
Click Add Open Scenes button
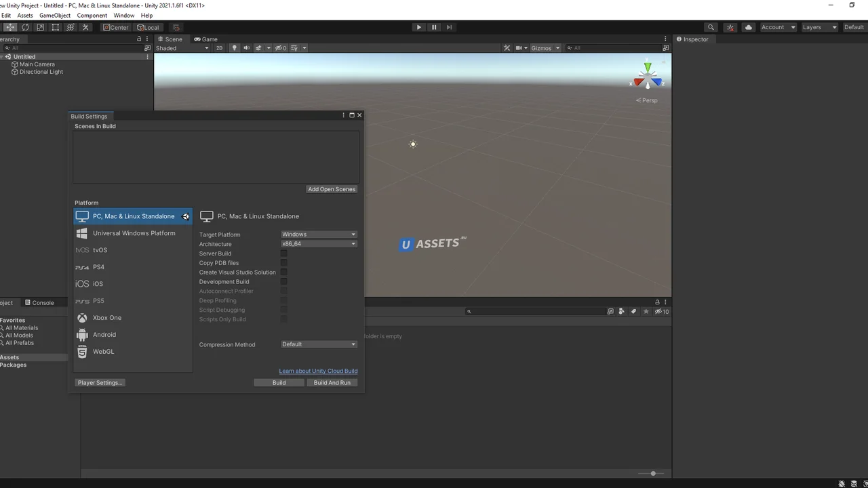332,189
